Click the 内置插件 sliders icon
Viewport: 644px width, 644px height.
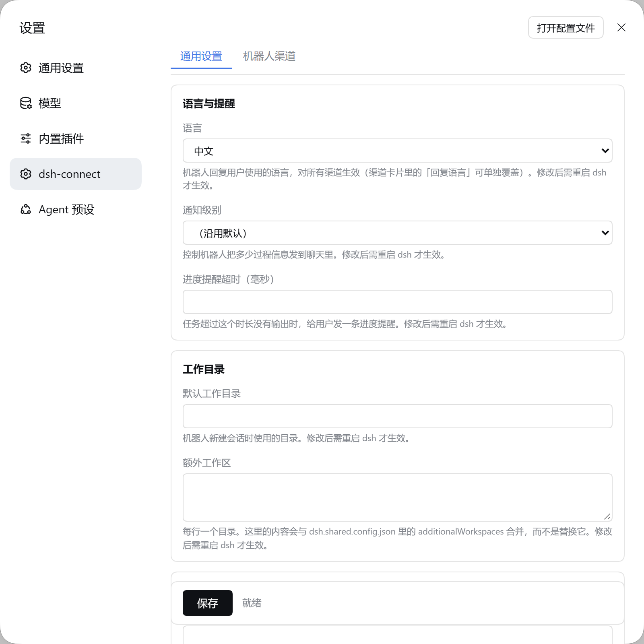(x=26, y=138)
